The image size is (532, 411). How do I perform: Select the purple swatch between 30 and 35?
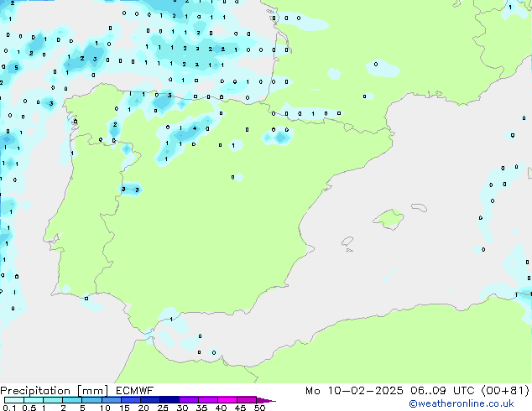pos(189,400)
